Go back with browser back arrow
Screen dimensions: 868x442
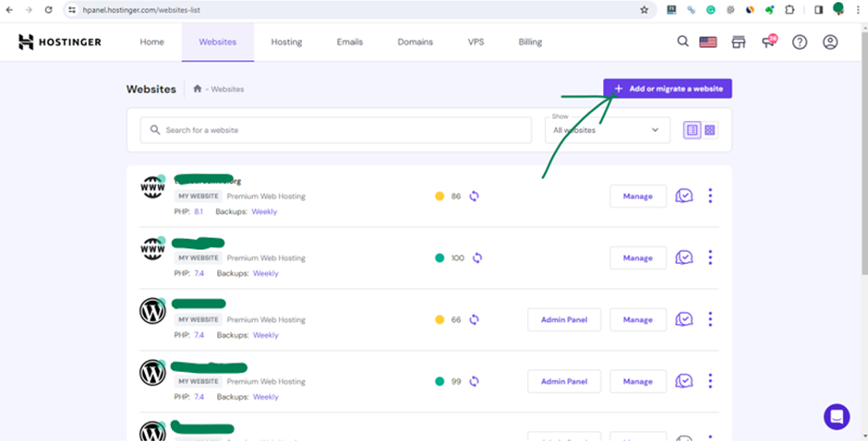tap(9, 10)
